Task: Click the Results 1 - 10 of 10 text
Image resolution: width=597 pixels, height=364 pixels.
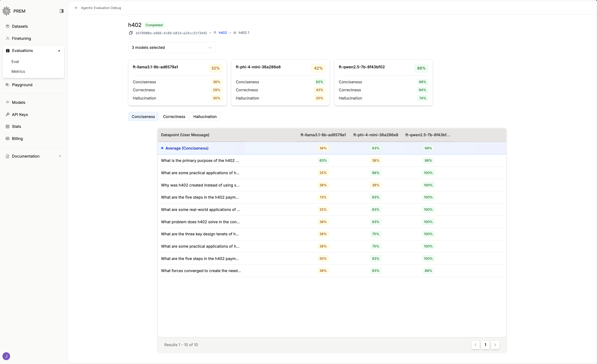Action: click(x=181, y=345)
